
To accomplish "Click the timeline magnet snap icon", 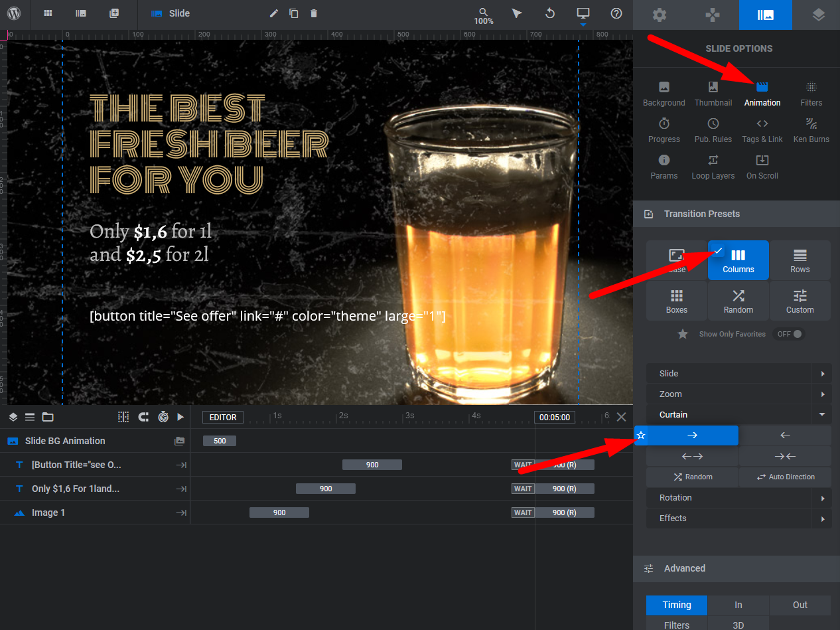I will [x=143, y=417].
